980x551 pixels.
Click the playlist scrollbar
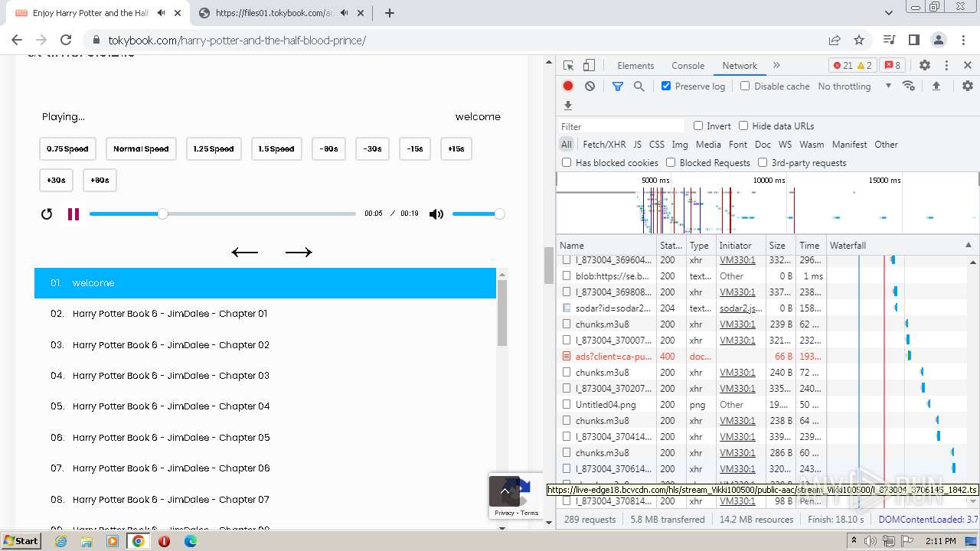(502, 311)
